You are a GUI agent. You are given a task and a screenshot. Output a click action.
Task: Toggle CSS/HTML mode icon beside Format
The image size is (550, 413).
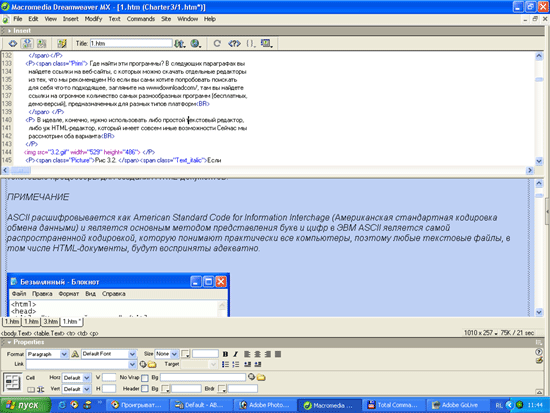(x=75, y=354)
